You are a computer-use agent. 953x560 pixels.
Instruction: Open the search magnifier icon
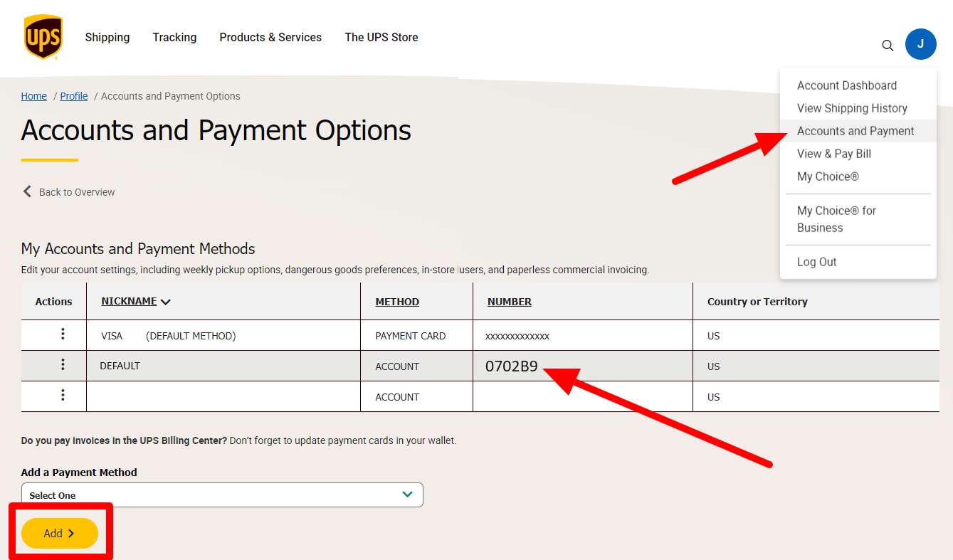pyautogui.click(x=888, y=46)
